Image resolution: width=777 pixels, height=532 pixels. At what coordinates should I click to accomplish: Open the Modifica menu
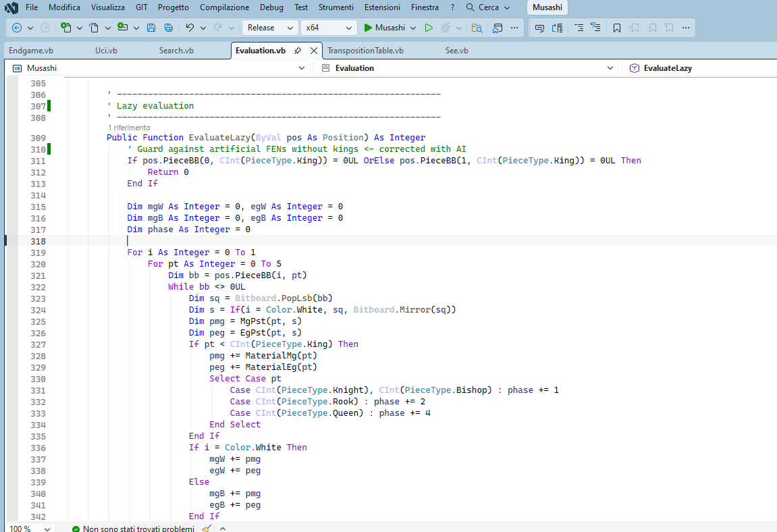[x=64, y=7]
